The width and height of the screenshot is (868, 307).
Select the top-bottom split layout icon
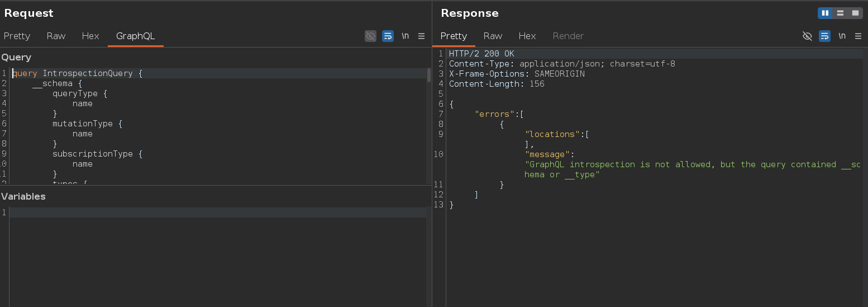(840, 13)
